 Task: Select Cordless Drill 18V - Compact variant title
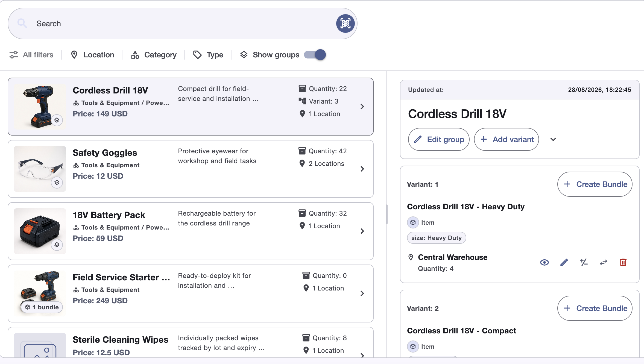[x=461, y=331]
